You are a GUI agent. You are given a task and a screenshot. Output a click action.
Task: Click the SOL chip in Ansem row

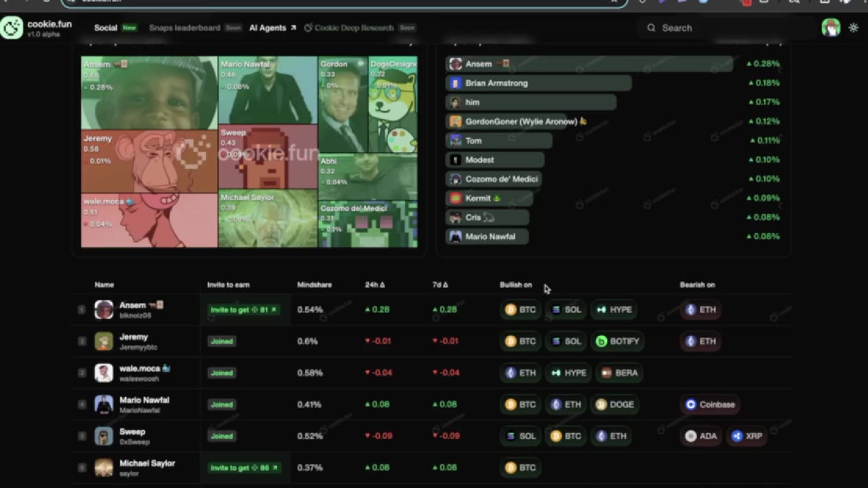(566, 310)
